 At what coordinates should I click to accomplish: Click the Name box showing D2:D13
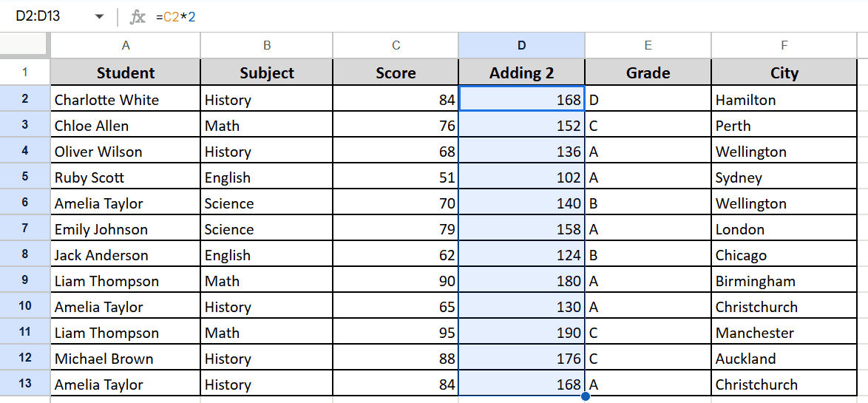(55, 16)
